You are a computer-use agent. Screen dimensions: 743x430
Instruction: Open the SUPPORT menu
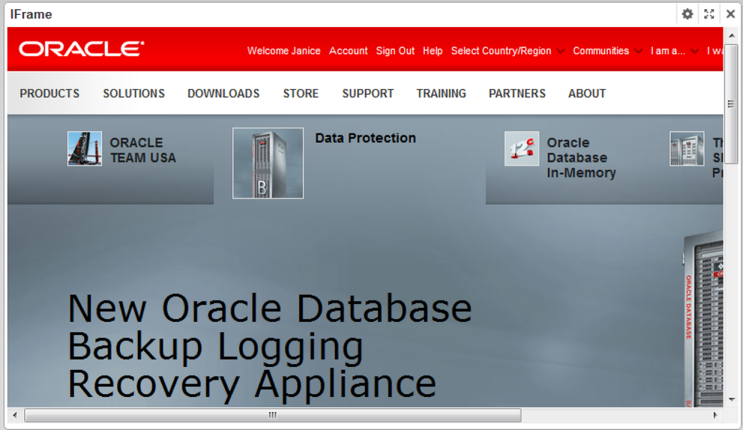coord(368,93)
